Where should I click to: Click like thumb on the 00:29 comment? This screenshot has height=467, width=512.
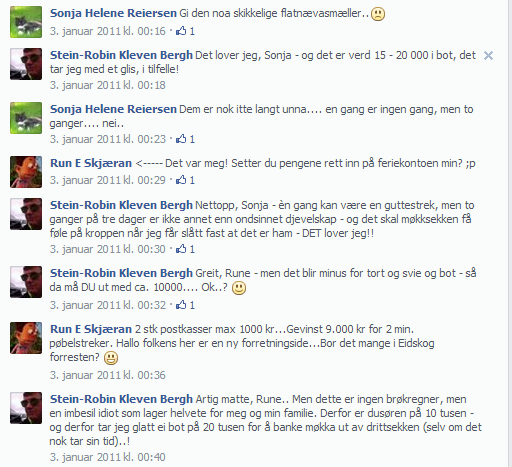click(181, 180)
